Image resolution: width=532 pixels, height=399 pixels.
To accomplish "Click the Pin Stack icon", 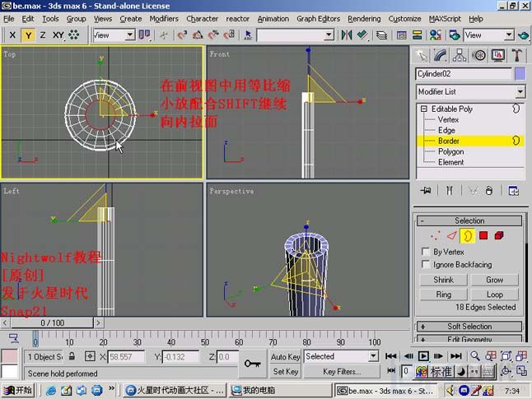I will click(x=426, y=191).
